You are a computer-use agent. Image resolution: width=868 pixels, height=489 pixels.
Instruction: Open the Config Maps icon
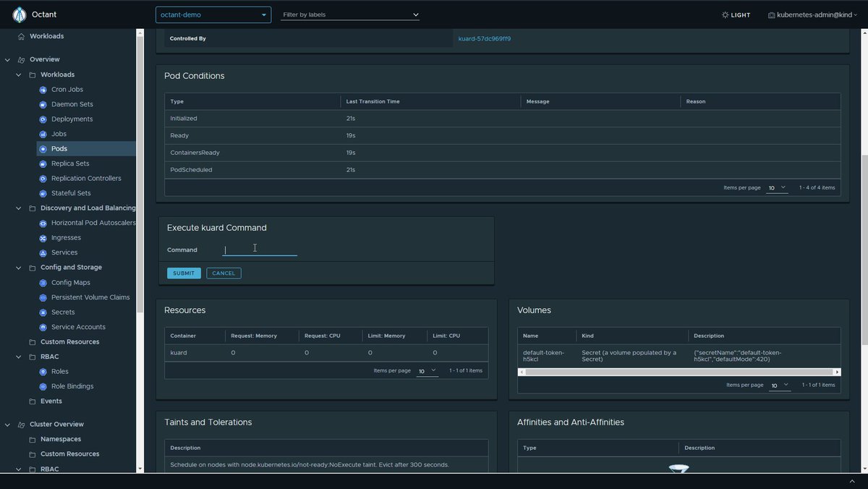click(x=43, y=283)
